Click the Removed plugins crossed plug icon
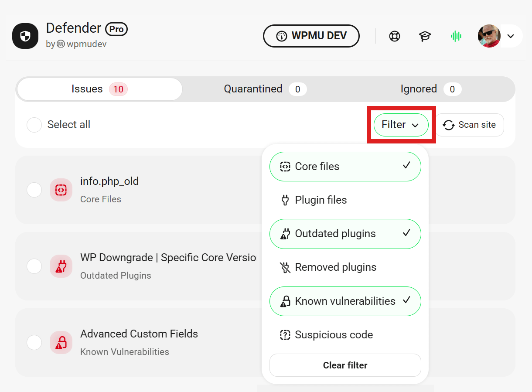532x392 pixels. pos(285,267)
